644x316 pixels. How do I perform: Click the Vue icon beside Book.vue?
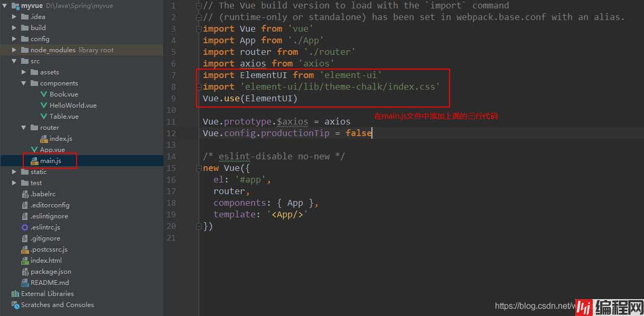pyautogui.click(x=44, y=94)
